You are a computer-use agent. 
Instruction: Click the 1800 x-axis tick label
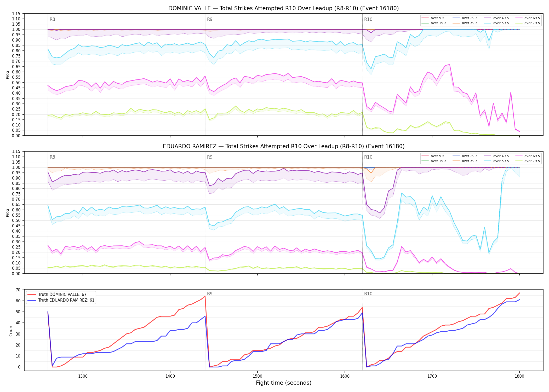coord(519,376)
